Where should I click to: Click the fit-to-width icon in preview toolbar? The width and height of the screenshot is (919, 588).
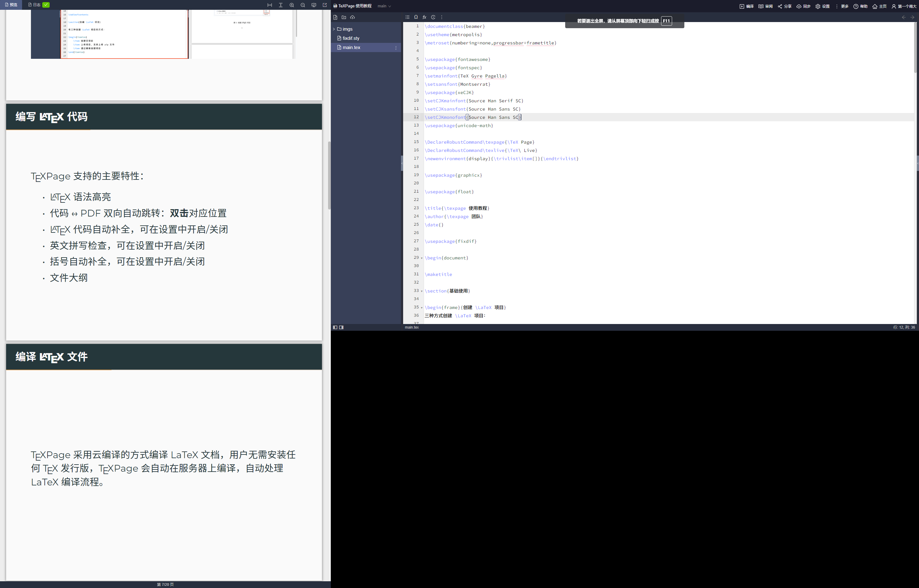click(x=270, y=5)
